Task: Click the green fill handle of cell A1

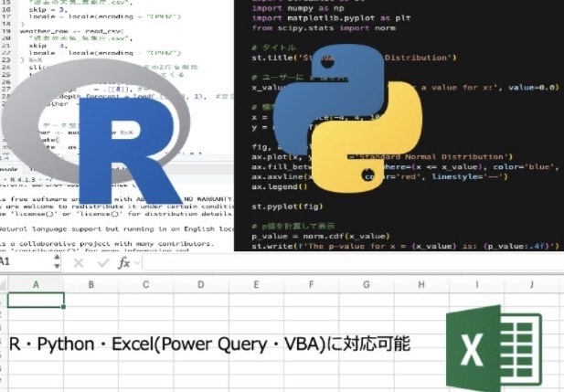Action: (64, 307)
